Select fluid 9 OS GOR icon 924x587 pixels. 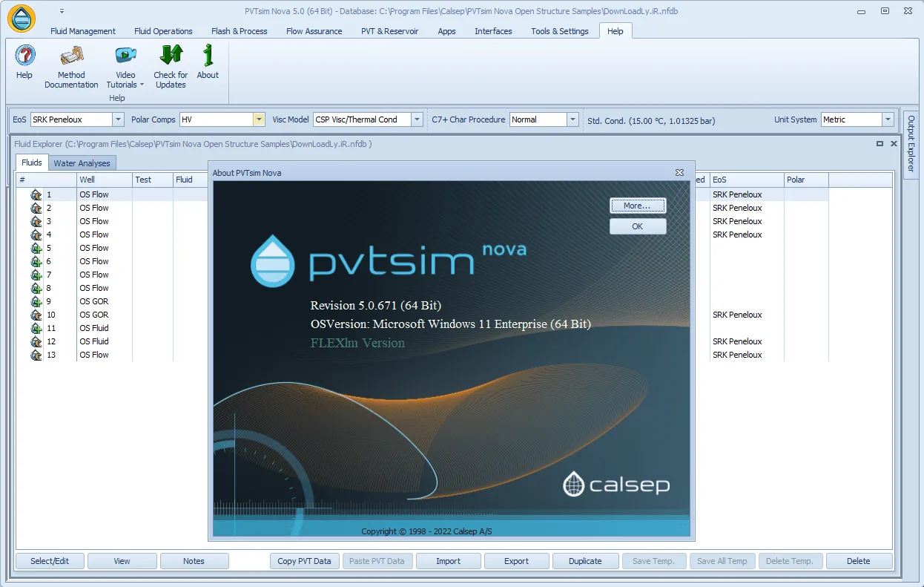pos(36,301)
